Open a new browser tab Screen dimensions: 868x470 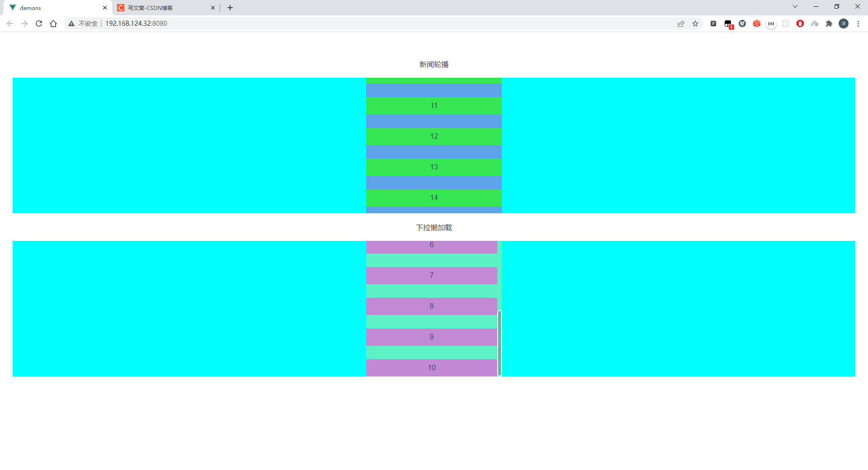[x=230, y=8]
